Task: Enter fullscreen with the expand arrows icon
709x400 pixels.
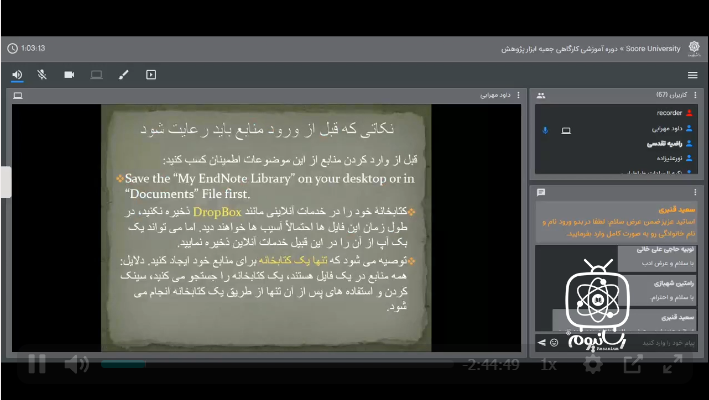Action: tap(672, 364)
